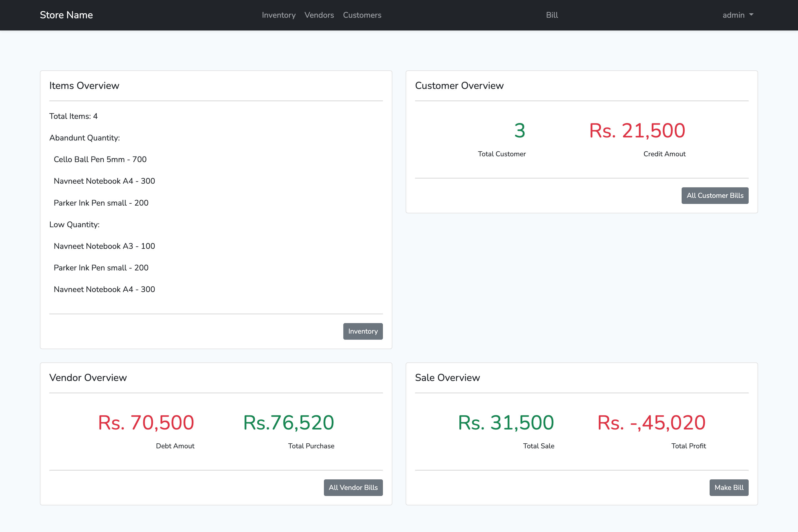798x532 pixels.
Task: Click the total customer count 3
Action: [520, 131]
